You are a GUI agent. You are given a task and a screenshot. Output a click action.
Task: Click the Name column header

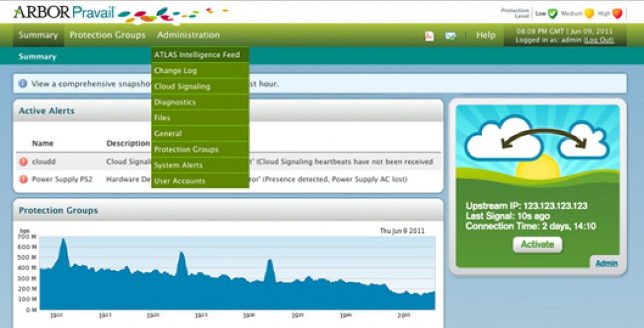(x=43, y=143)
